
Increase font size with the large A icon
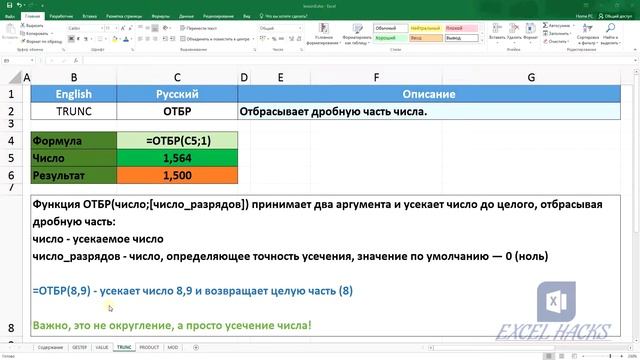tap(122, 28)
